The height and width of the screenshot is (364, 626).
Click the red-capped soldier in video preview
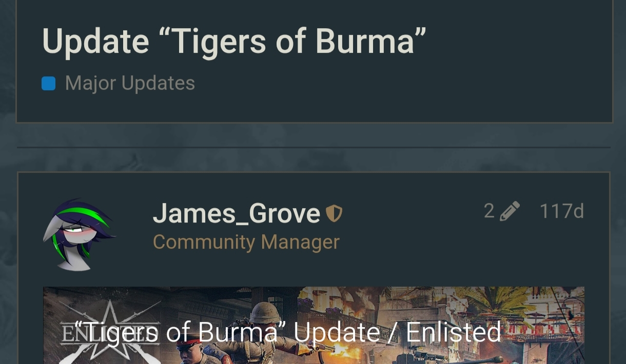coord(198,351)
